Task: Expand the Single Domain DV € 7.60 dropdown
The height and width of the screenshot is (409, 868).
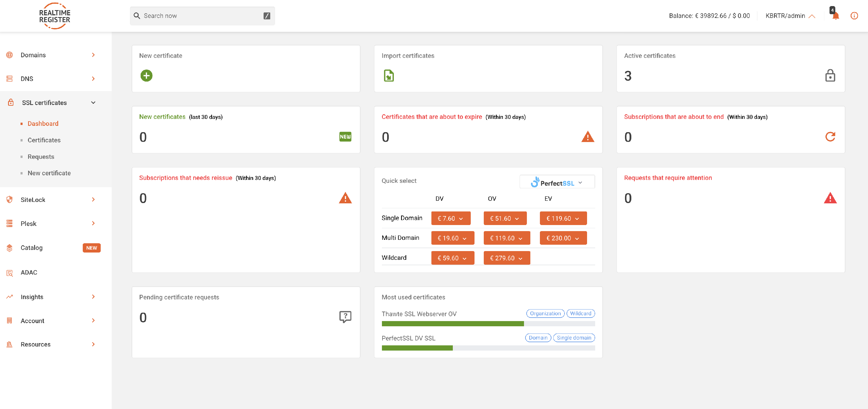Action: pos(450,218)
